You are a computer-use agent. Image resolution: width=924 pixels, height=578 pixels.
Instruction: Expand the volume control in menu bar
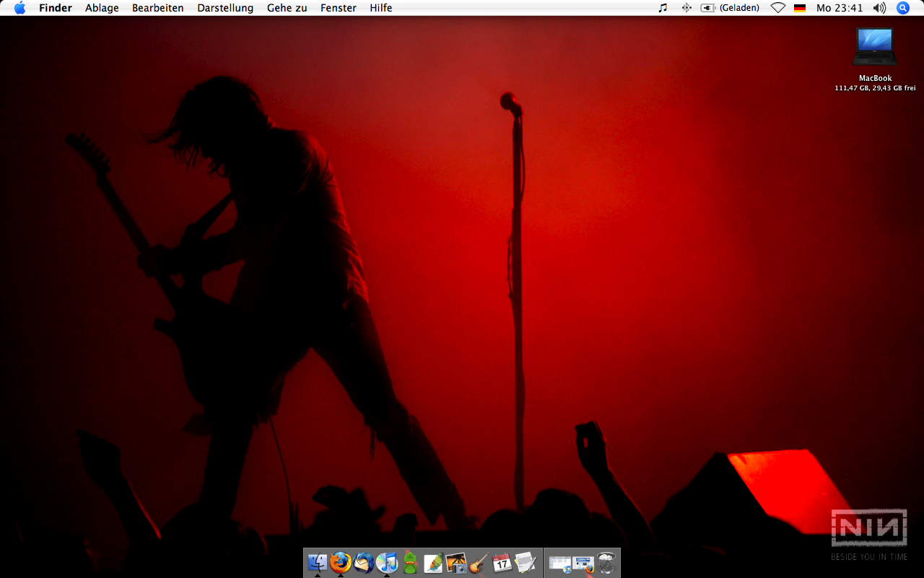coord(879,8)
